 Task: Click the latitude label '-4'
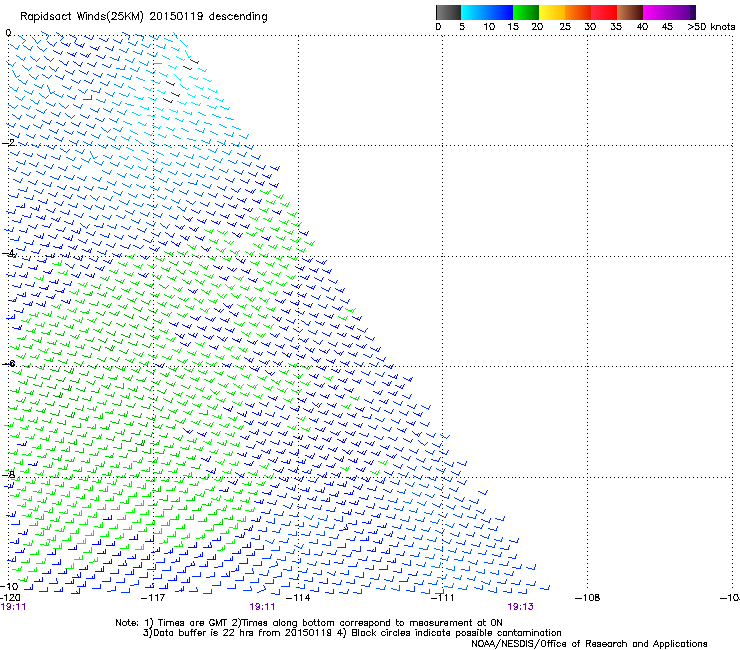pos(8,253)
